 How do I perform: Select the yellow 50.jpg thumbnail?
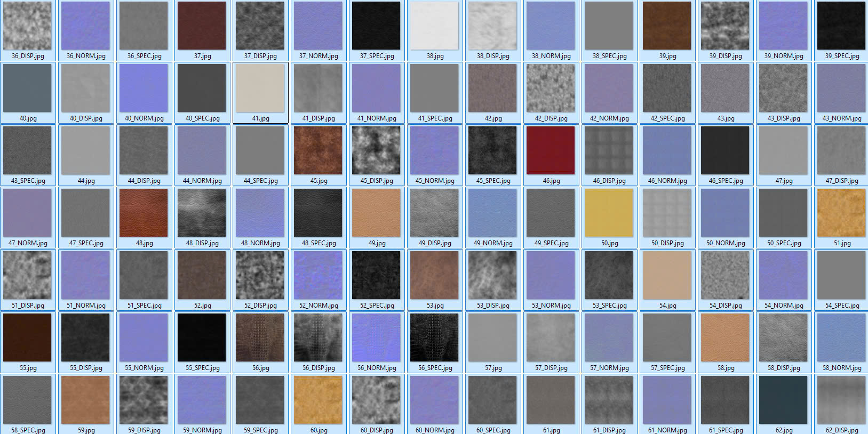tap(609, 213)
